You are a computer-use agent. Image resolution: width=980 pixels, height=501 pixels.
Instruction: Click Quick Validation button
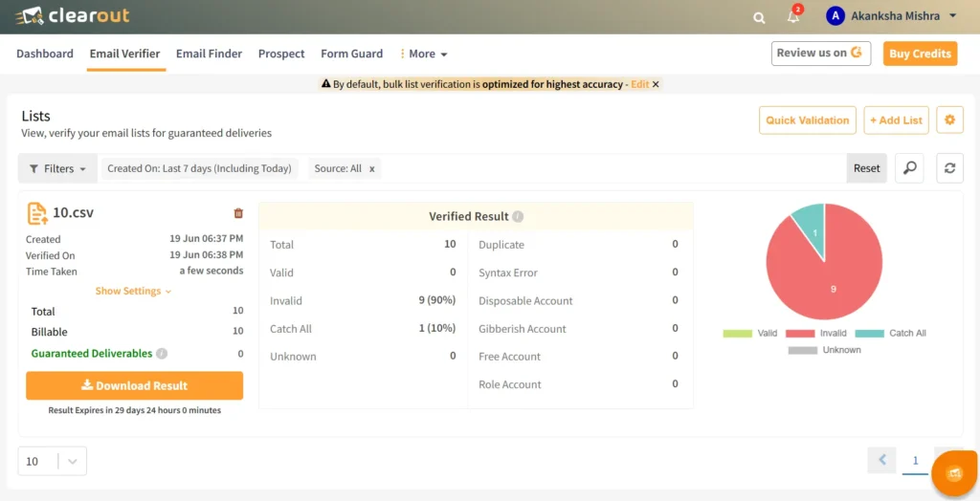(808, 120)
